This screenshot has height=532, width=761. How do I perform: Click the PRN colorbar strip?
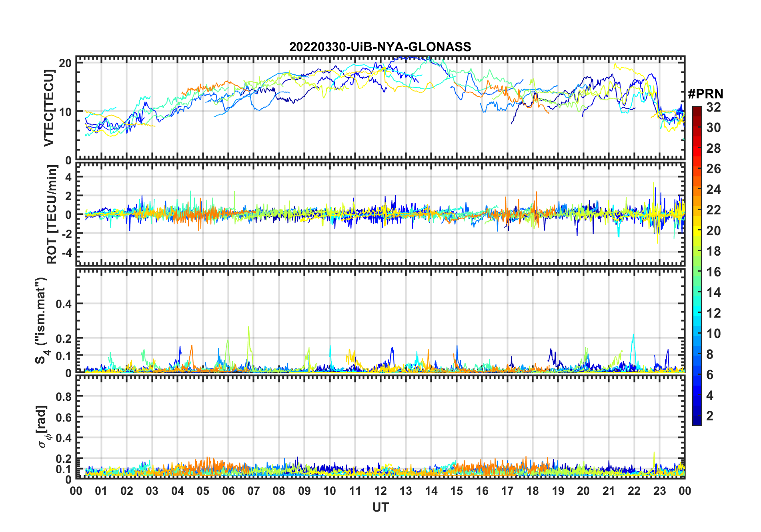[697, 266]
